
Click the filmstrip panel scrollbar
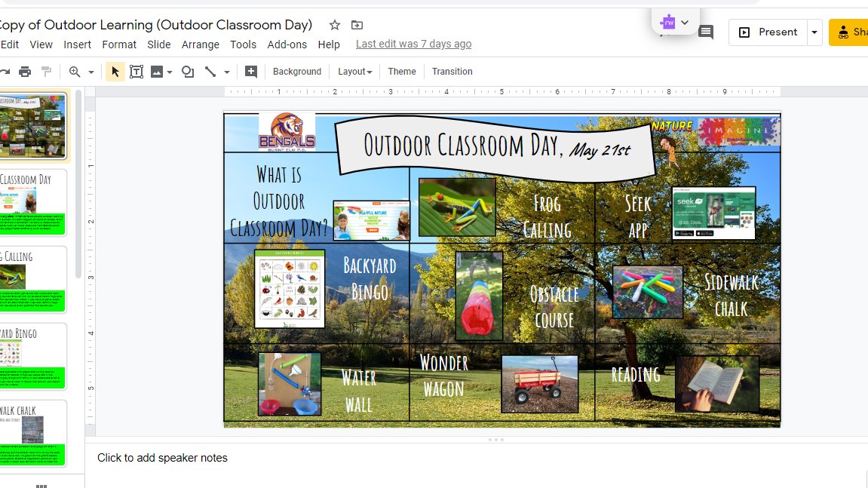(78, 185)
